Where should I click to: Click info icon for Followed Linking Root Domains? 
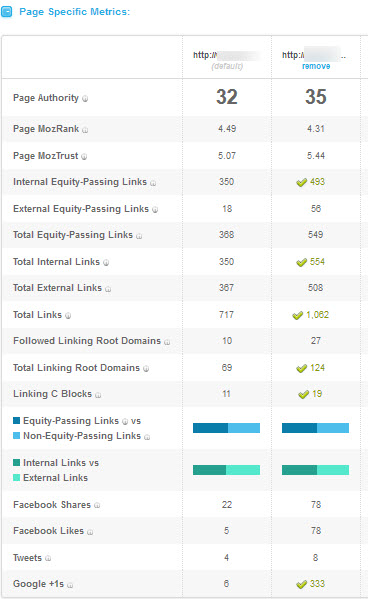[167, 342]
